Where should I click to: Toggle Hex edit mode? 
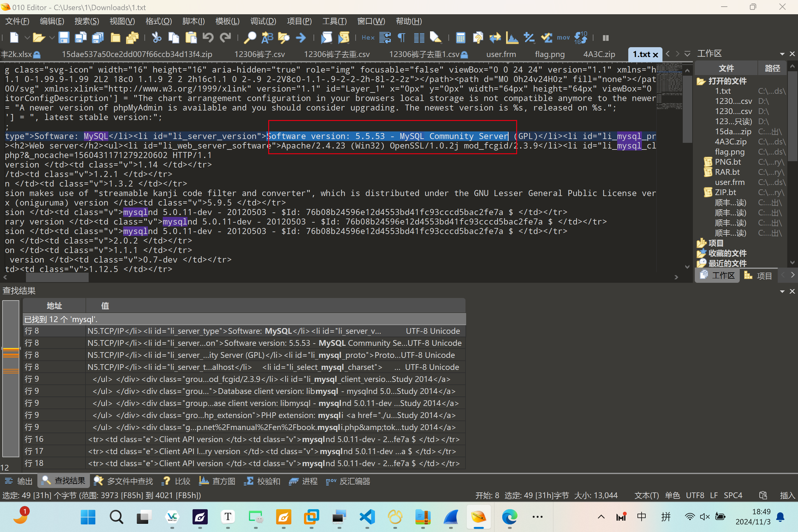click(x=368, y=38)
